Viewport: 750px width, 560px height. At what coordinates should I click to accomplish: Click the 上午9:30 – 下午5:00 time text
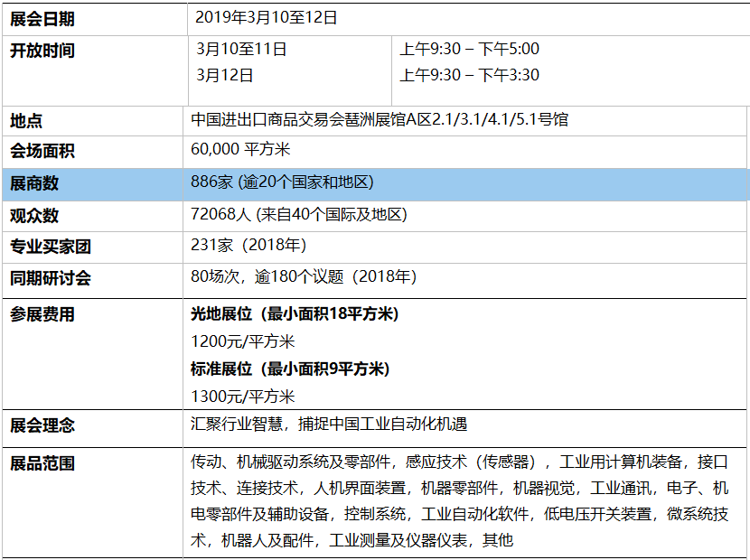click(469, 50)
